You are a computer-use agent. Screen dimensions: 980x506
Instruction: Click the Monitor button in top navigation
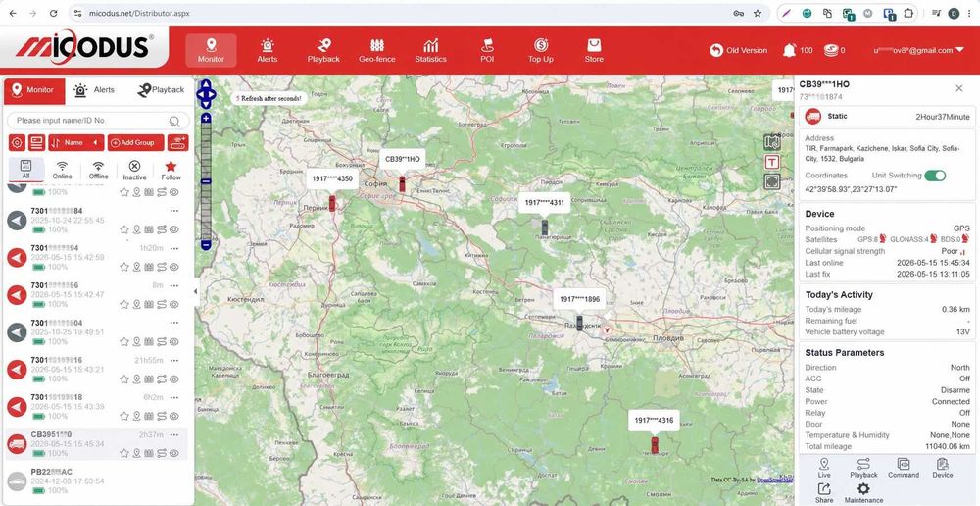211,51
